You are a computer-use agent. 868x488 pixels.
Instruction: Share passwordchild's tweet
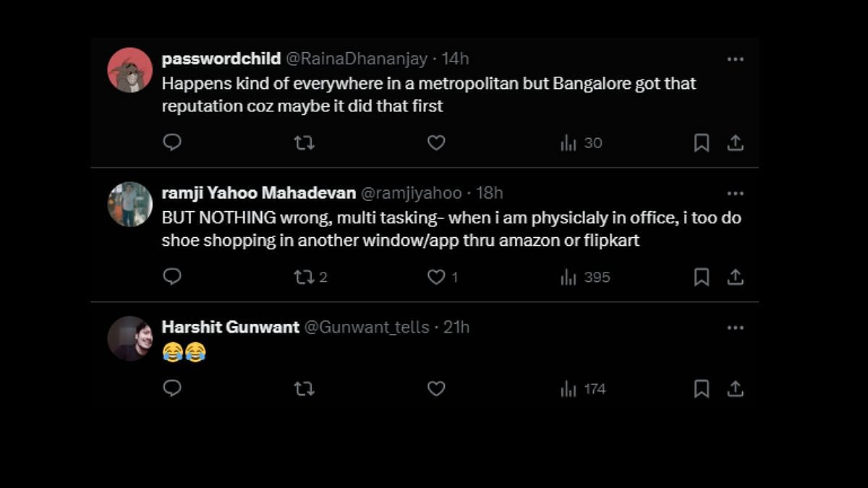735,143
